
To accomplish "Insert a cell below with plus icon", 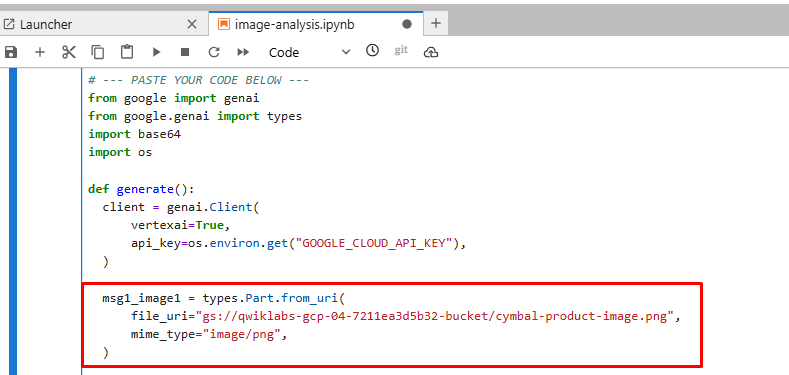I will click(40, 52).
